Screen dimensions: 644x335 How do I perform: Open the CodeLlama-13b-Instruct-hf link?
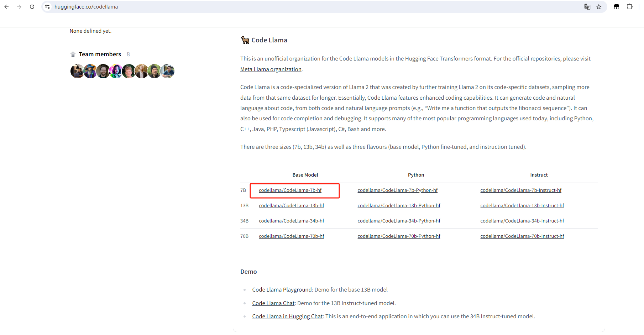[522, 206]
